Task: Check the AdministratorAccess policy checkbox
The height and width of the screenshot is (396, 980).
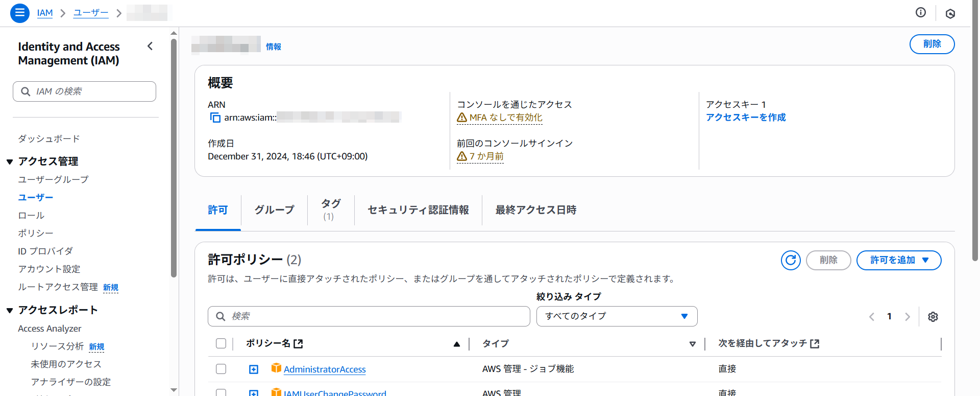Action: point(221,369)
